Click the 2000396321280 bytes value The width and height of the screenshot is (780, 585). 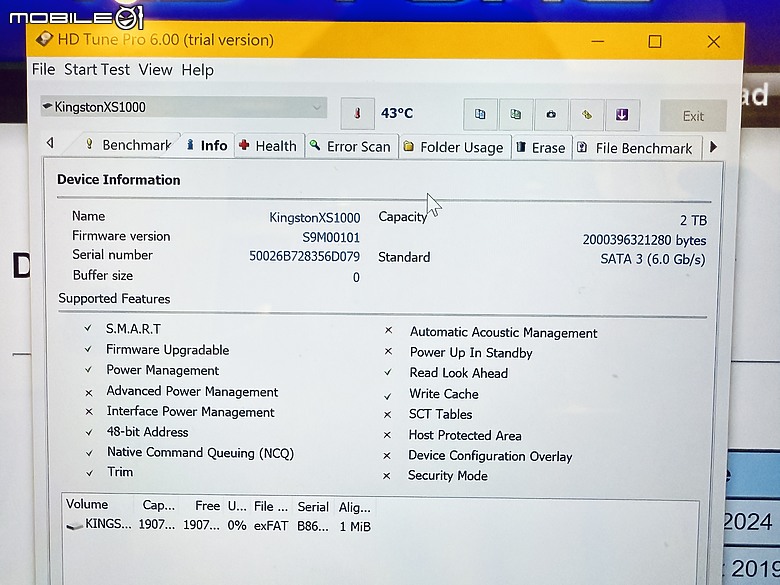click(x=644, y=240)
